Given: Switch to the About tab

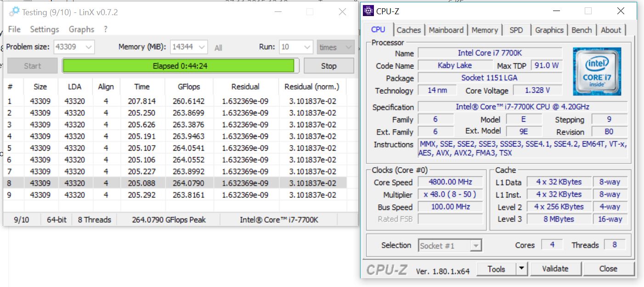Looking at the screenshot, I should [611, 30].
